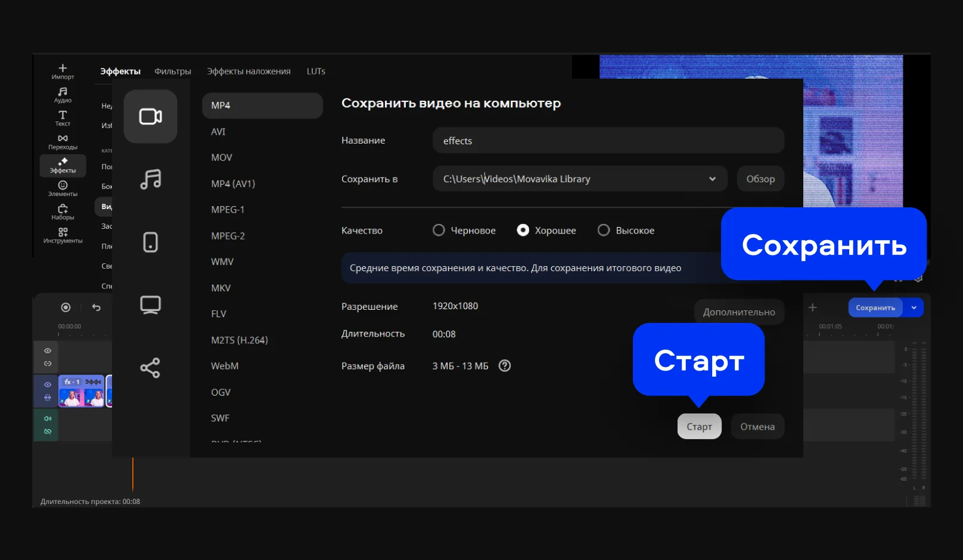The height and width of the screenshot is (560, 963).
Task: Select the Черновое quality radio button
Action: pos(439,230)
